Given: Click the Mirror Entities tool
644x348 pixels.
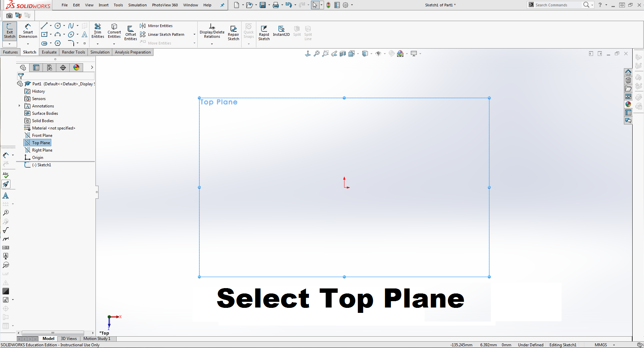Looking at the screenshot, I should [x=156, y=26].
